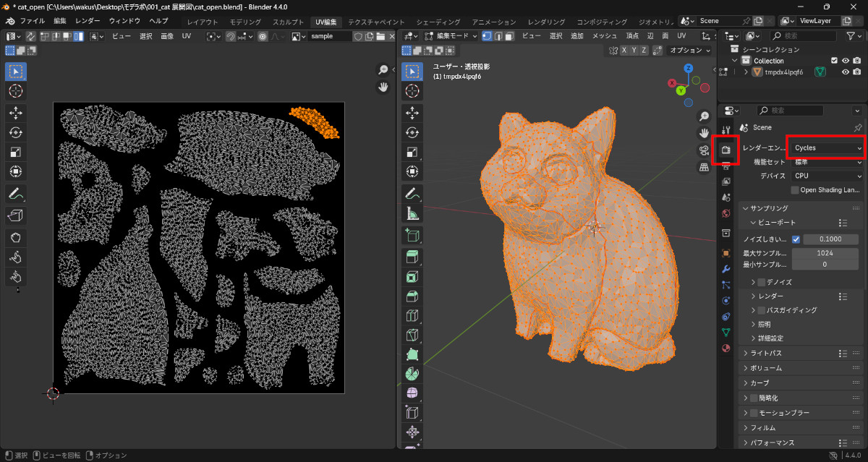This screenshot has height=462, width=868.
Task: Open the device CPU dropdown
Action: pos(827,176)
